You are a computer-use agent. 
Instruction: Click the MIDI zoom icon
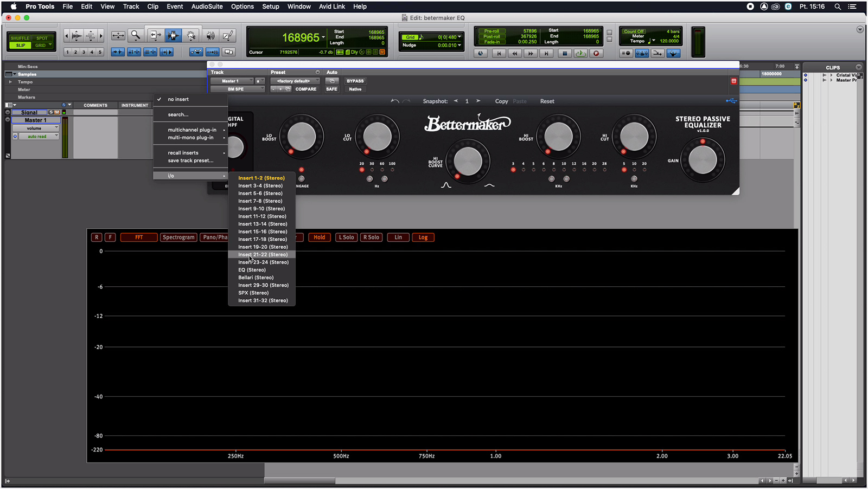91,36
